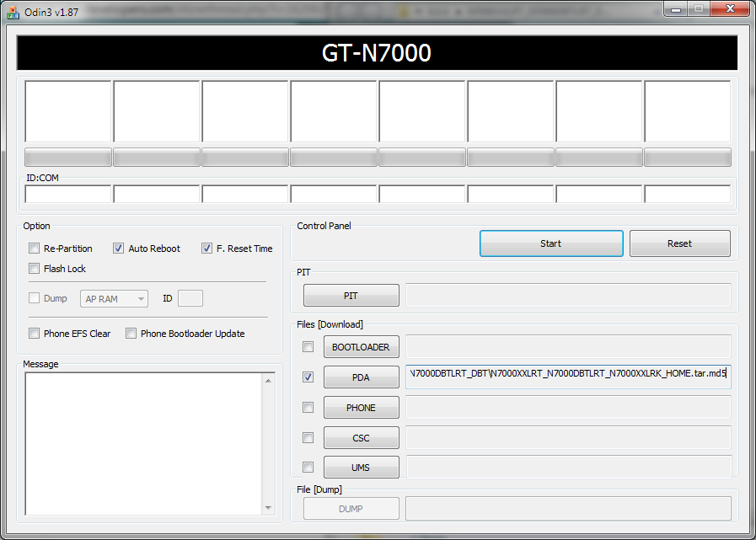Click the BOOTLOADER file path field
756x540 pixels.
pyautogui.click(x=568, y=346)
